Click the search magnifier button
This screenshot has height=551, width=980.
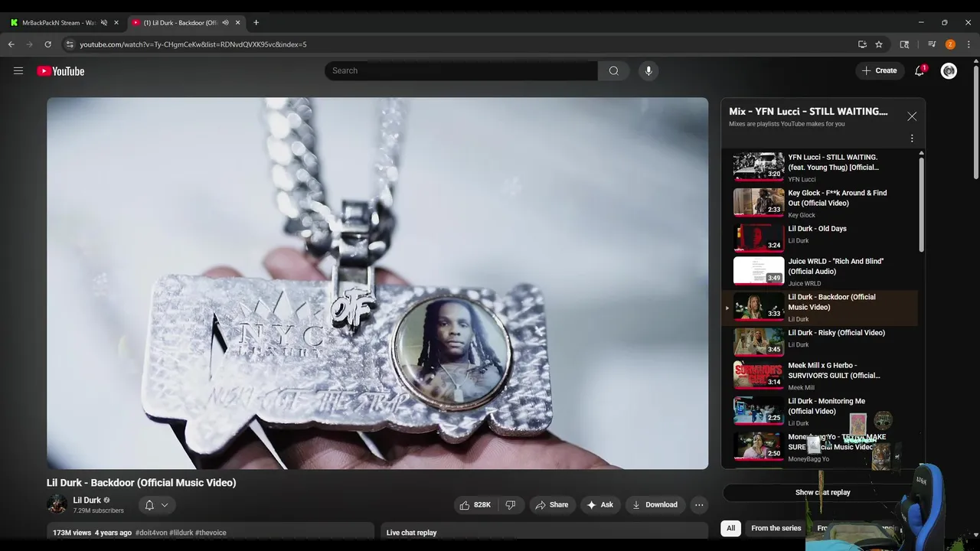[x=613, y=70]
